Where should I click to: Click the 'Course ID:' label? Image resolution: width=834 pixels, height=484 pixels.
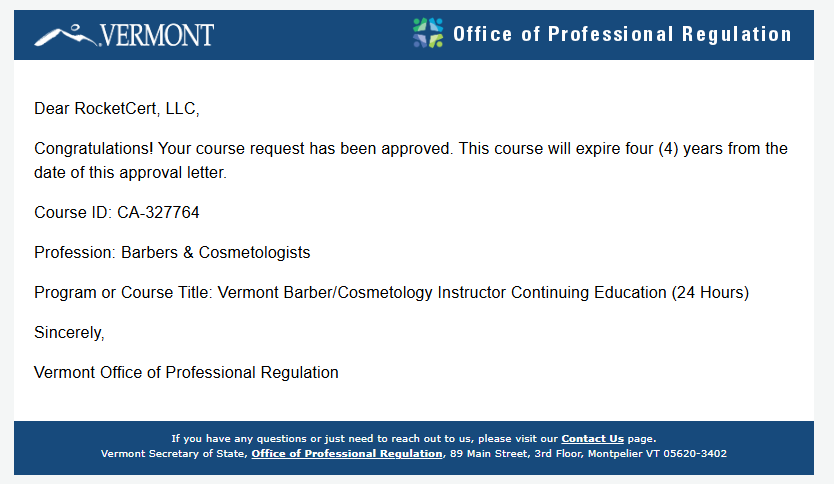[73, 212]
